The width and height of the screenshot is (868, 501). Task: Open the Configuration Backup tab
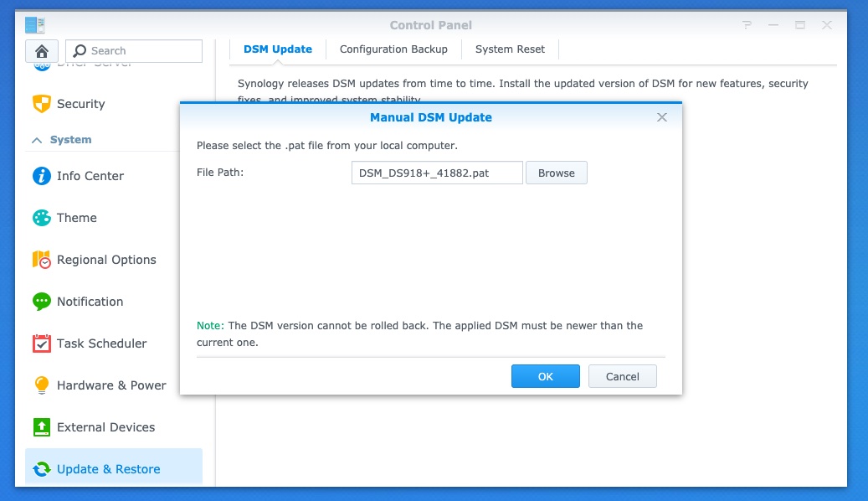click(x=393, y=49)
